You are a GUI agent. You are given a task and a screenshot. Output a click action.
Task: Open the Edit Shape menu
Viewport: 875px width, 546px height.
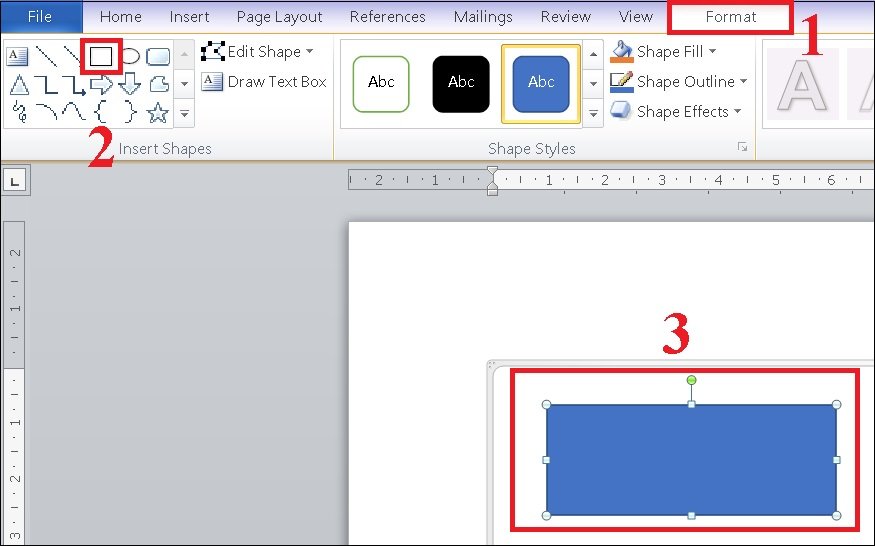(x=257, y=51)
